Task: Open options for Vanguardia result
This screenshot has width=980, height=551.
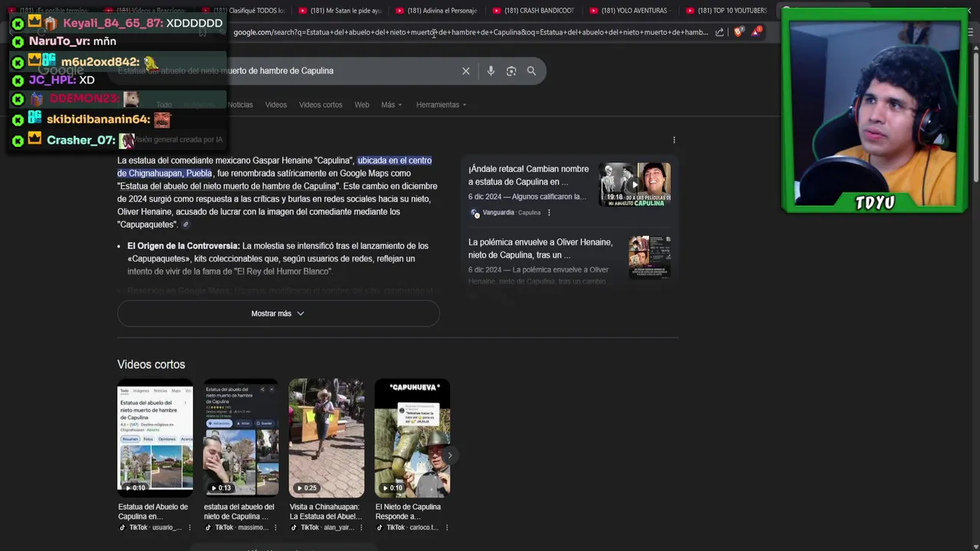Action: pos(549,213)
